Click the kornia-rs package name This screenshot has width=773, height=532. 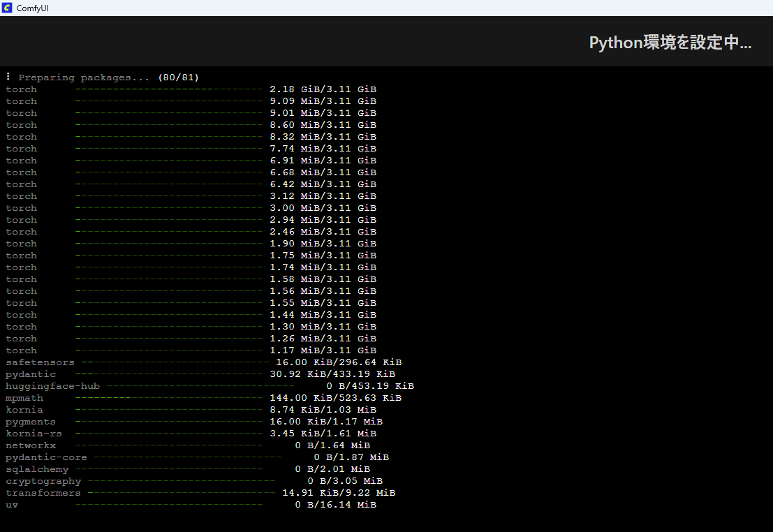34,434
